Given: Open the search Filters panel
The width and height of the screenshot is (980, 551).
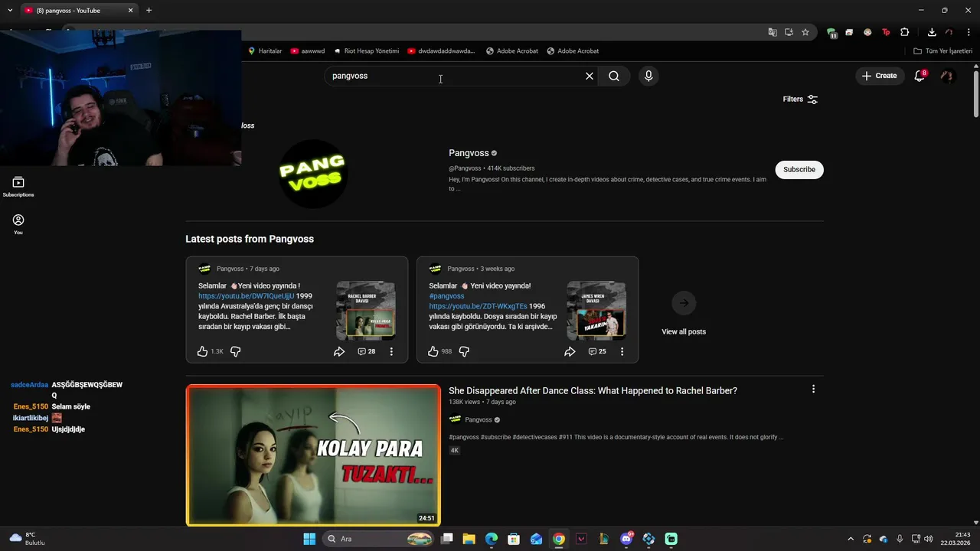Looking at the screenshot, I should coord(800,99).
